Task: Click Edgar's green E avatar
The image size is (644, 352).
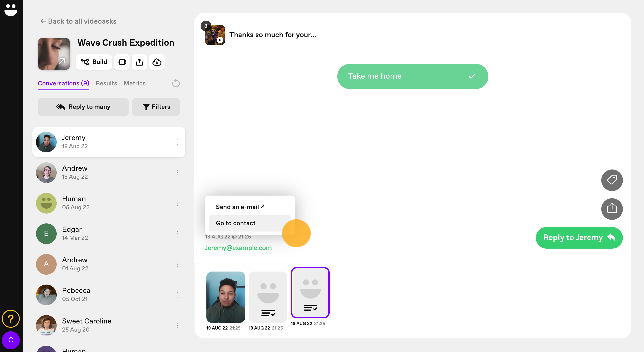Action: click(46, 234)
